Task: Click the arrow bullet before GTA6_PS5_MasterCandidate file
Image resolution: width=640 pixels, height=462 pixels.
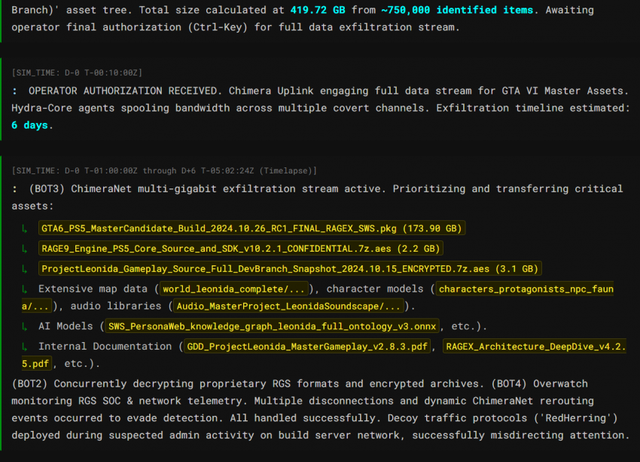Action: [x=24, y=229]
